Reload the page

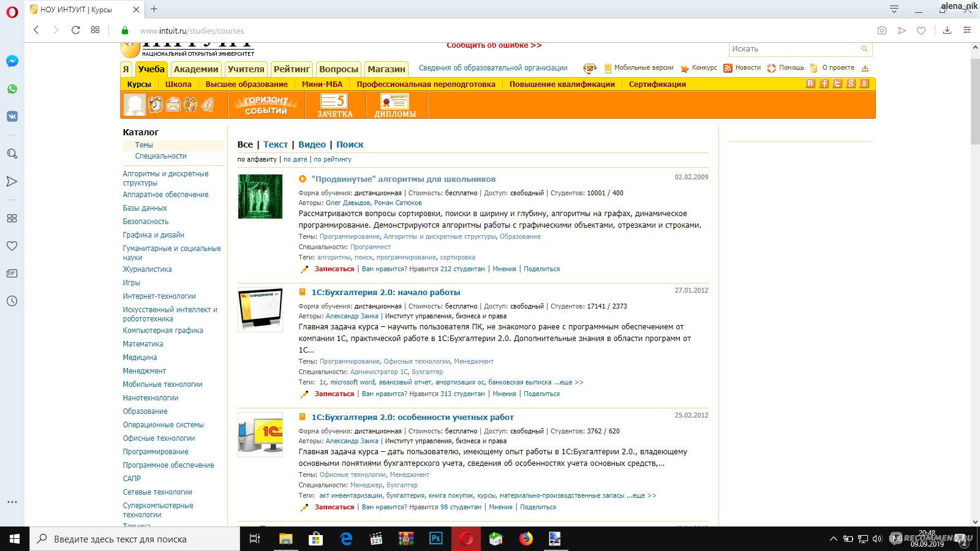tap(75, 30)
